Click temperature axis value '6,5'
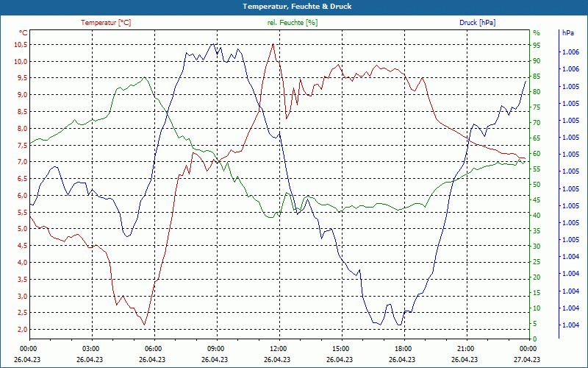 tap(22, 179)
